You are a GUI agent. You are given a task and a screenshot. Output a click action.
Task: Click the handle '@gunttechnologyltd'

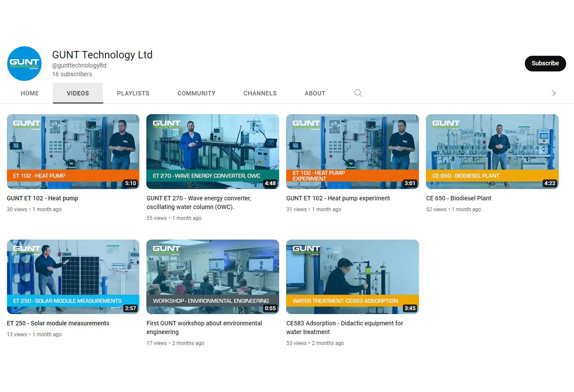(x=79, y=65)
